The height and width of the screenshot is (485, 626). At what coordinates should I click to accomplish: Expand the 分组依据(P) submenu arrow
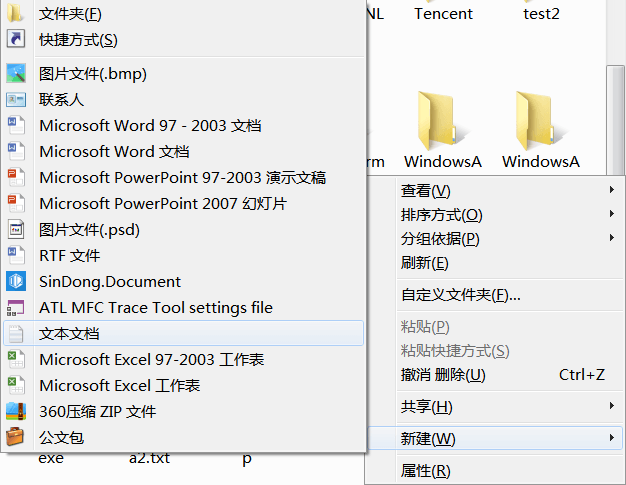click(611, 238)
